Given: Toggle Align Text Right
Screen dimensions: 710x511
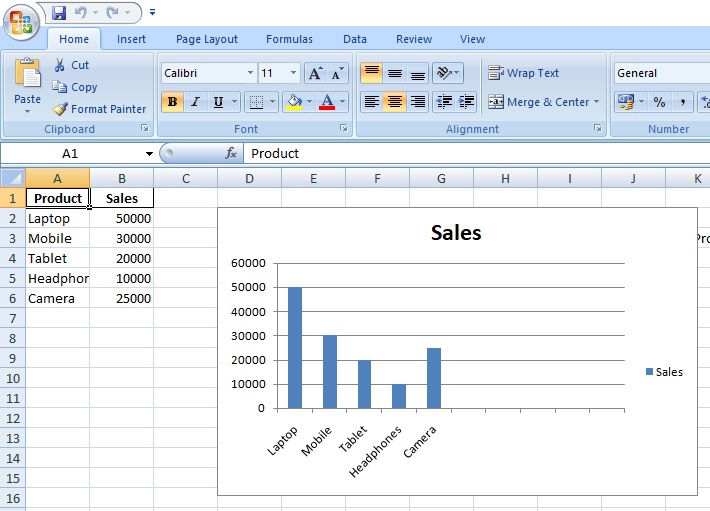Looking at the screenshot, I should point(417,102).
